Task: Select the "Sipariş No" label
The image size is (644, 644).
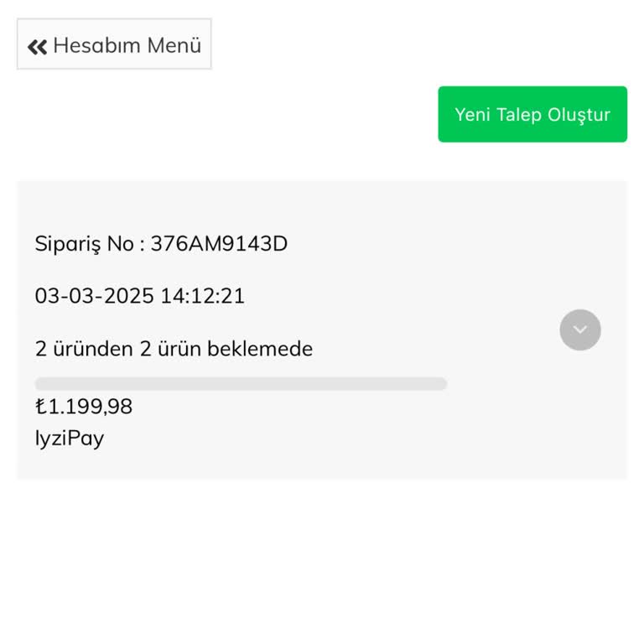Action: pos(84,244)
